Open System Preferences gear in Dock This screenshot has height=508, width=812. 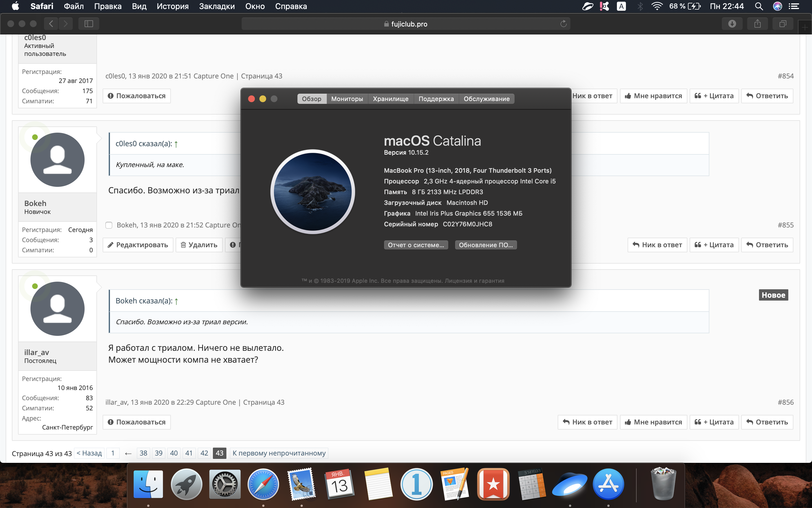point(225,485)
